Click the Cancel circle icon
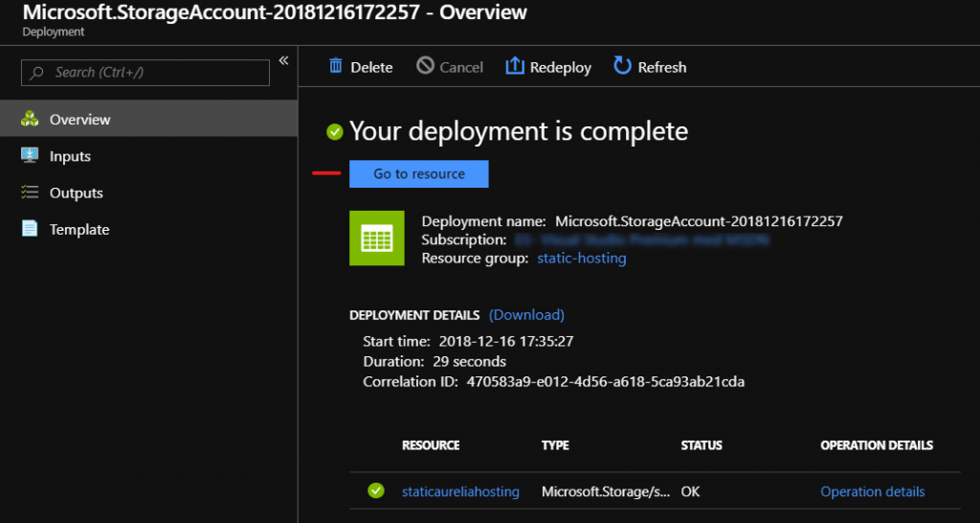This screenshot has width=980, height=523. 425,66
